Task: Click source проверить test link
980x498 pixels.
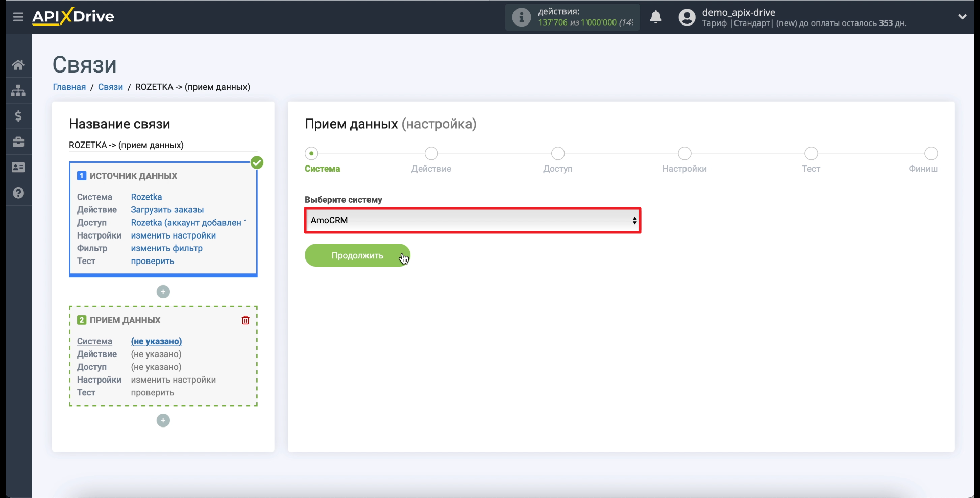Action: click(x=153, y=261)
